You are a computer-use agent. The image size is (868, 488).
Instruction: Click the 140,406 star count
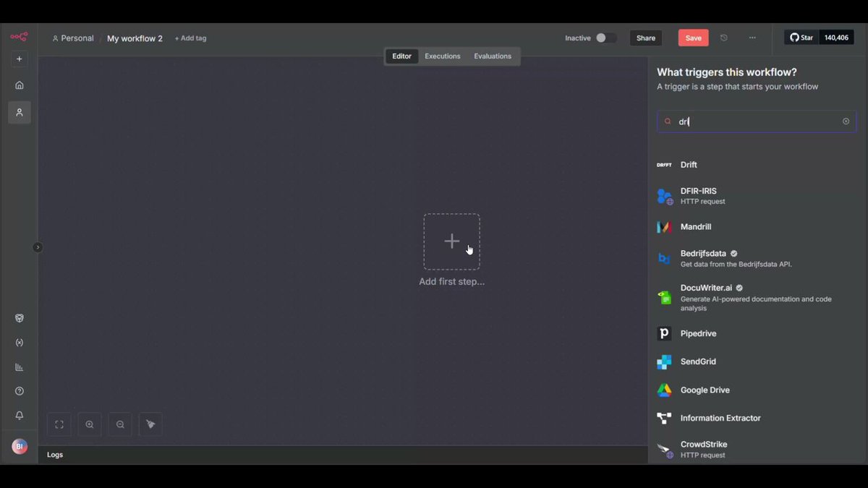[836, 38]
